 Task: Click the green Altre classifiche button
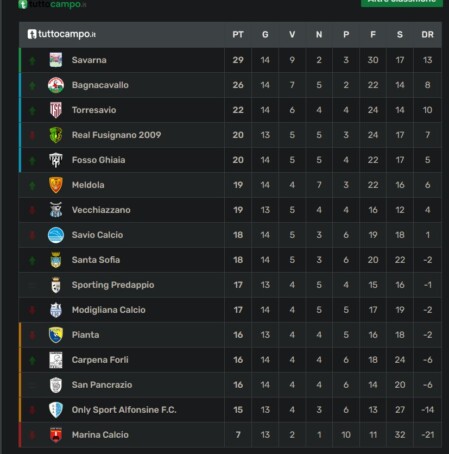[x=402, y=2]
